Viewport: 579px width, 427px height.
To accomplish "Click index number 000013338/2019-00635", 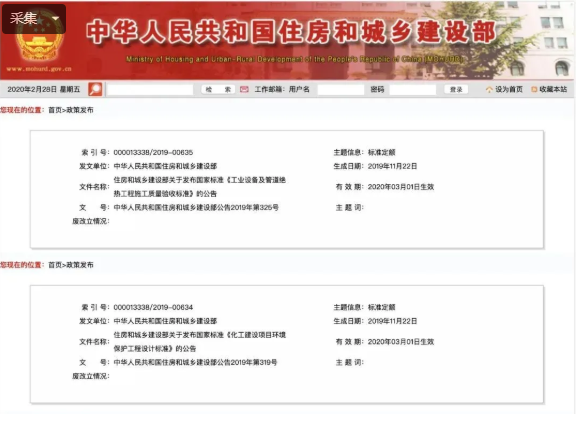I will coord(153,152).
